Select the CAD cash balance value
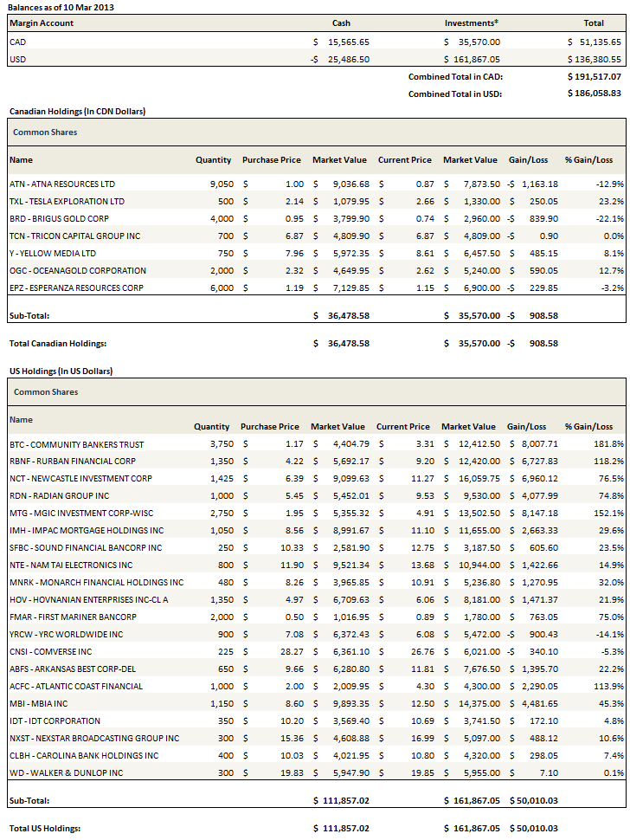The height and width of the screenshot is (840, 630). tap(342, 42)
